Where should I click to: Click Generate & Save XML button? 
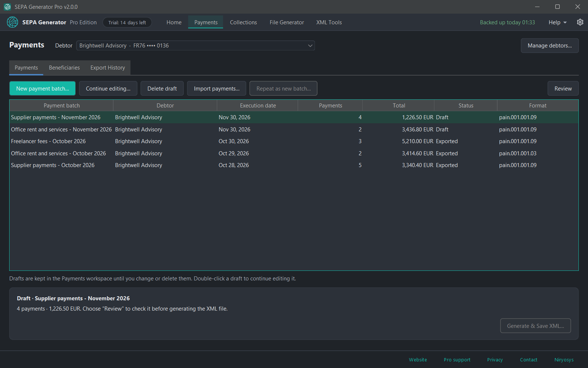pyautogui.click(x=535, y=326)
